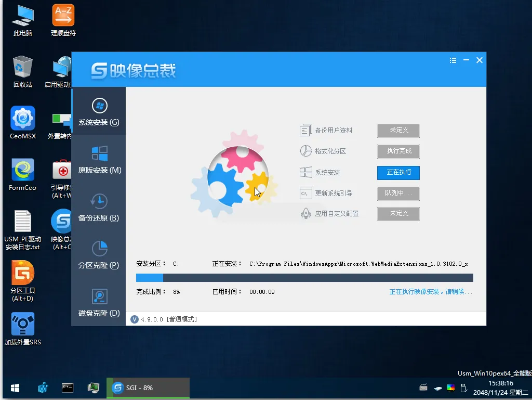Switch to 系统安装 (G) tab

(99, 111)
